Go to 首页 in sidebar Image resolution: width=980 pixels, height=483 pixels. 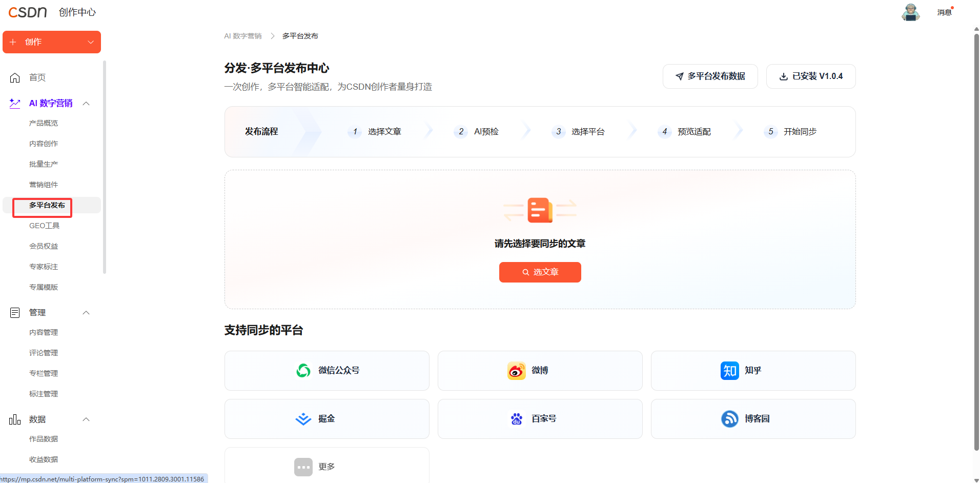coord(37,77)
